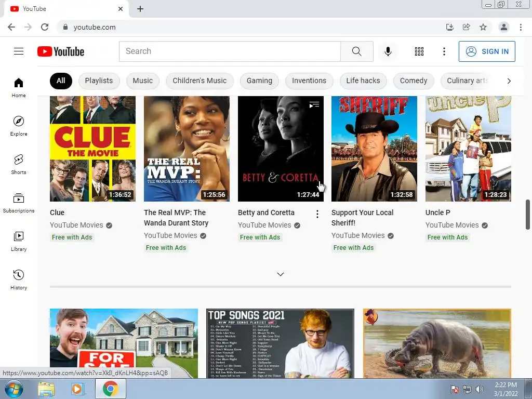This screenshot has height=399, width=532.
Task: Close the YouTube tab
Action: click(121, 9)
